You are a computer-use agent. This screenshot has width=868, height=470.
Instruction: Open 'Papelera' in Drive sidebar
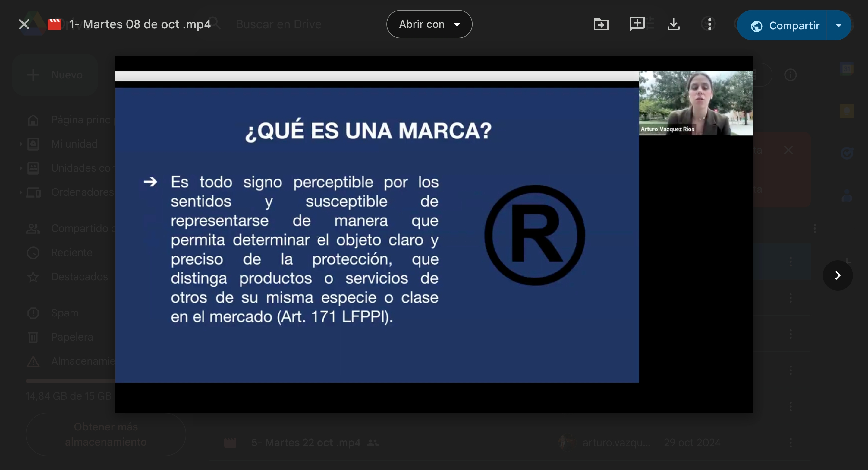[72, 337]
